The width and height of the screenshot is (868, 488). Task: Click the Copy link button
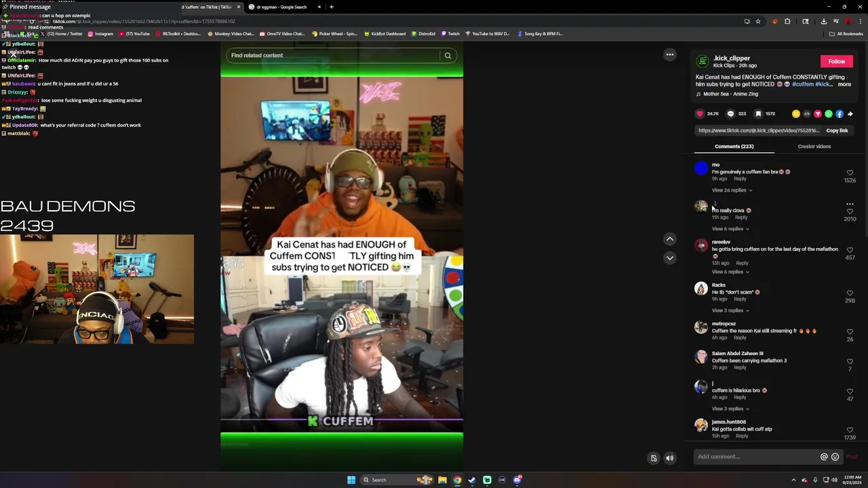coord(837,131)
